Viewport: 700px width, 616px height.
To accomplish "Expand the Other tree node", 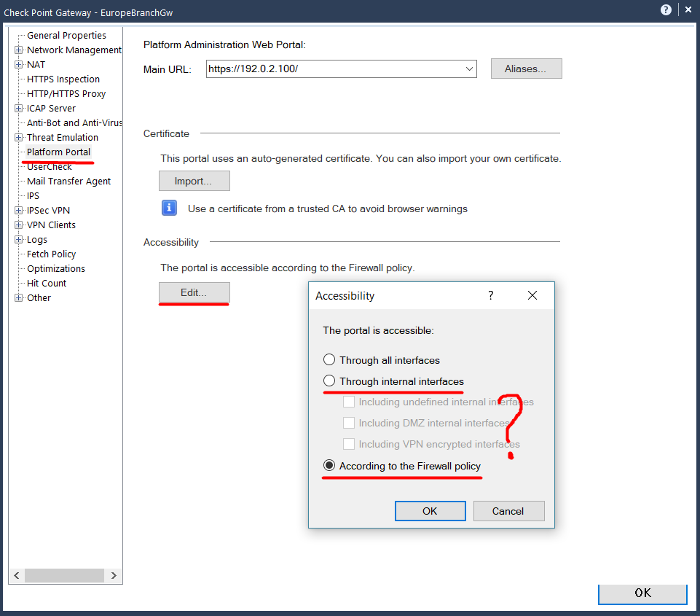I will pyautogui.click(x=18, y=297).
